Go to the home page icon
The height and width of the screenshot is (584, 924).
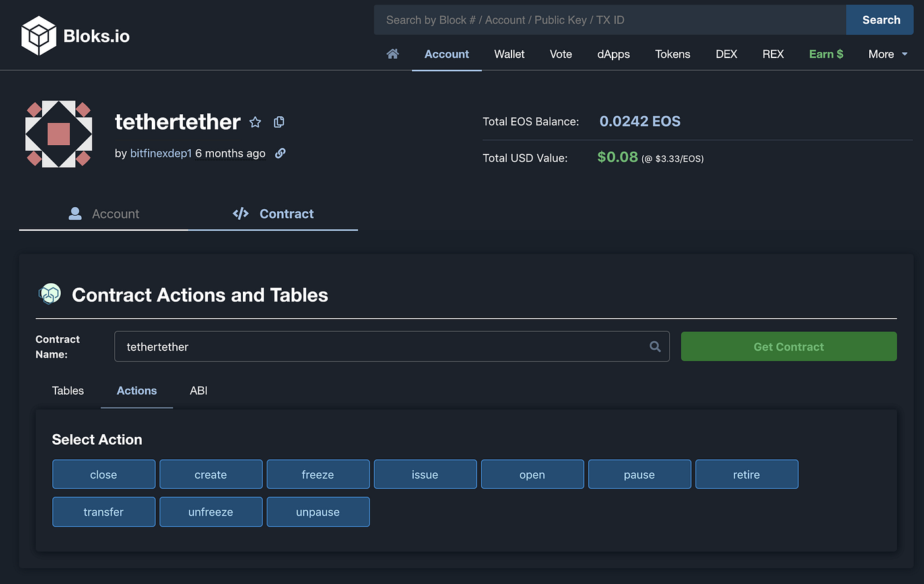click(x=393, y=54)
